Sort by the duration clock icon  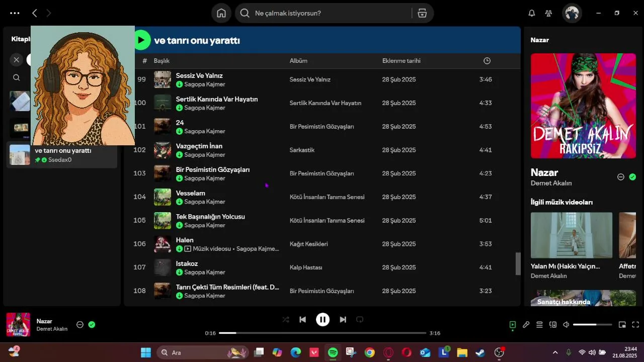pos(487,61)
